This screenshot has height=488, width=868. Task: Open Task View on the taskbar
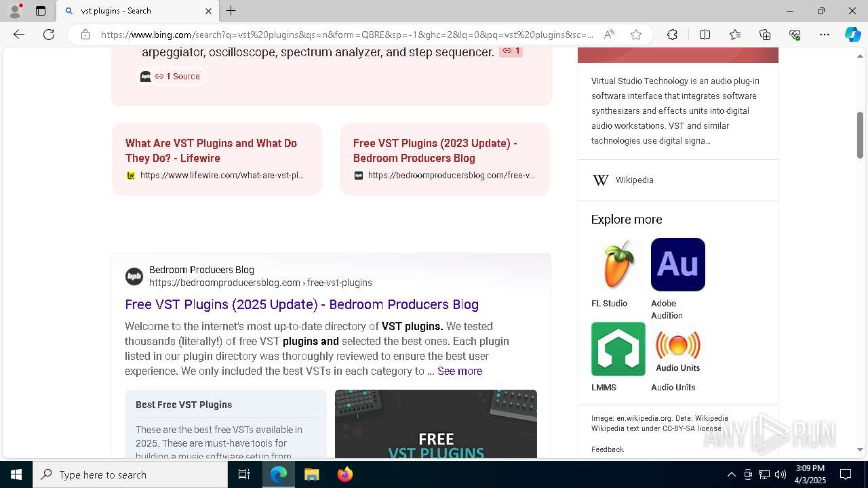pyautogui.click(x=244, y=474)
